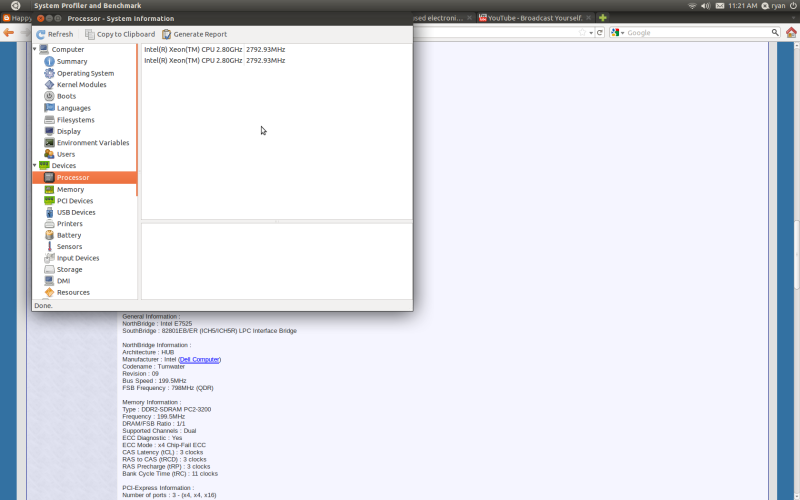Image resolution: width=800 pixels, height=500 pixels.
Task: Select the Languages flag icon
Action: pyautogui.click(x=49, y=108)
